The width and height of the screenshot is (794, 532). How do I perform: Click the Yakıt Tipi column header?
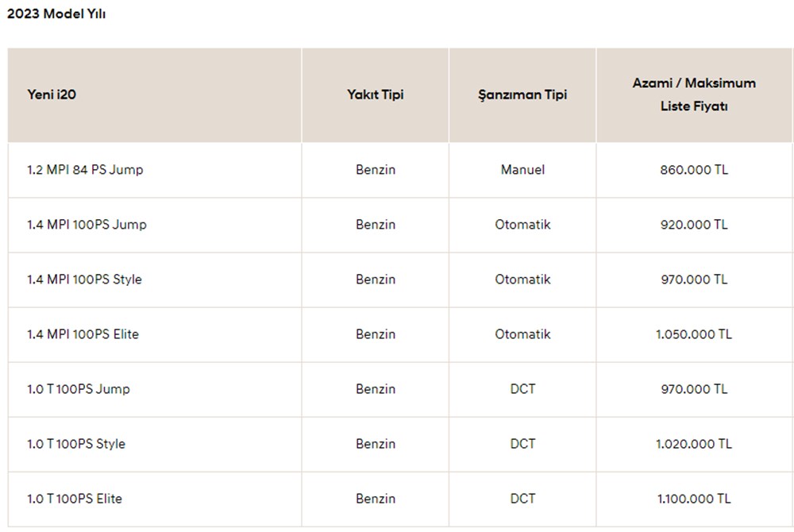coord(375,94)
